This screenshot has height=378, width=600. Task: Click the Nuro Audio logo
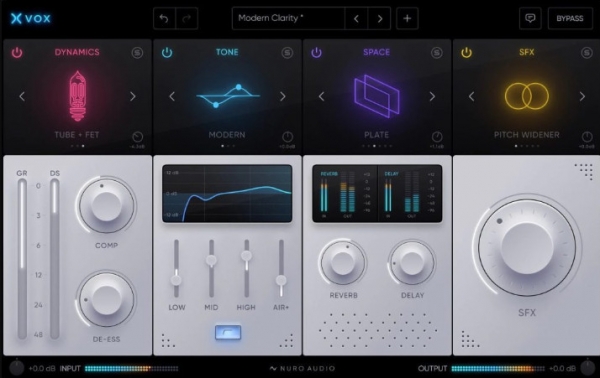pyautogui.click(x=302, y=369)
